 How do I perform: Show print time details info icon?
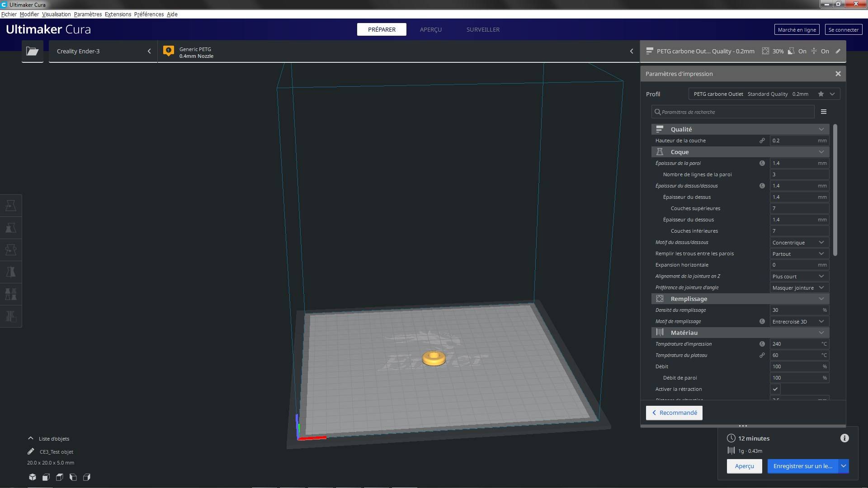[844, 438]
